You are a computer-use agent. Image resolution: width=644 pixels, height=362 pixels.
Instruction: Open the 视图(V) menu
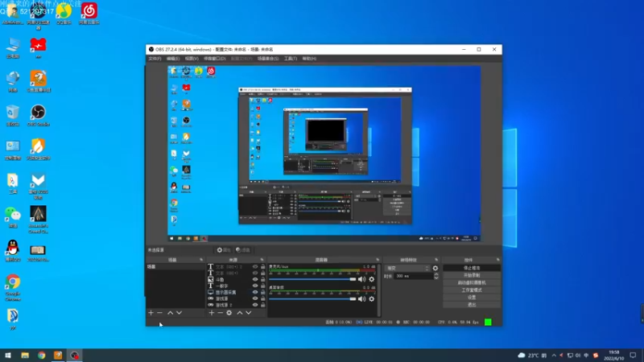coord(192,59)
